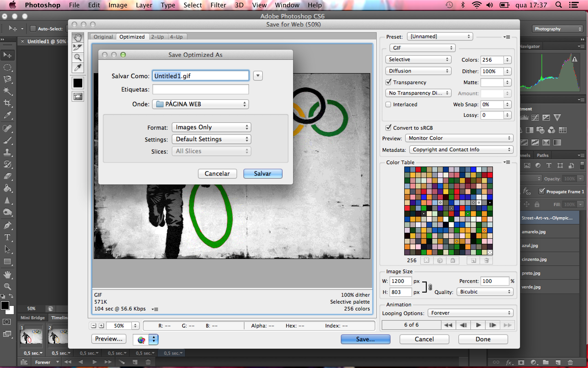Click the trash icon under Color Table
This screenshot has width=588, height=368.
coord(486,260)
